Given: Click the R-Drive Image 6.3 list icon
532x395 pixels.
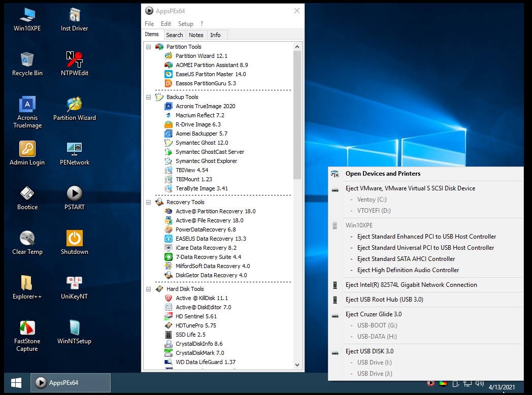Looking at the screenshot, I should [x=169, y=124].
